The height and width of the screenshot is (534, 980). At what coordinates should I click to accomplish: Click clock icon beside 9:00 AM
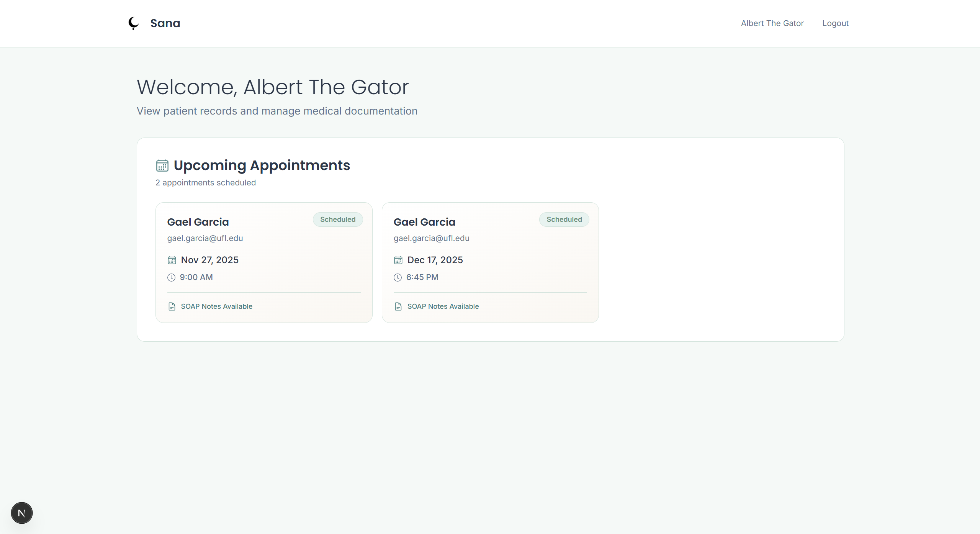coord(171,278)
